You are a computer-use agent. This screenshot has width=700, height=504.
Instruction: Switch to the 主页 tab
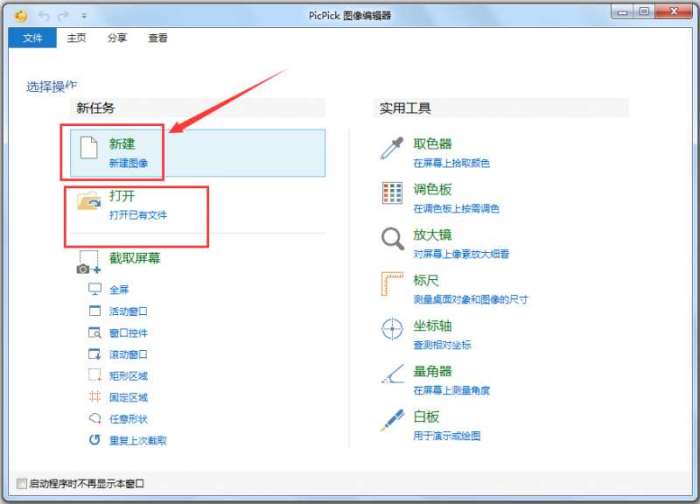click(x=76, y=38)
